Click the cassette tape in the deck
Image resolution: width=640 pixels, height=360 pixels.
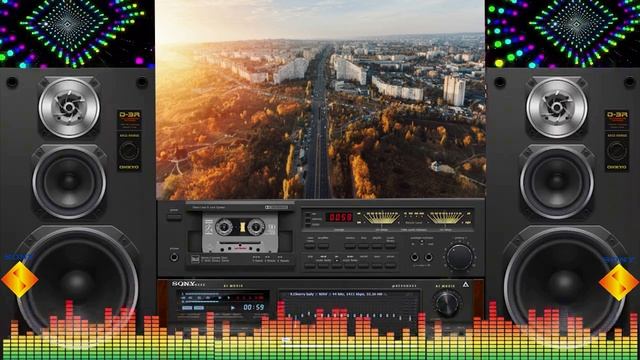(x=240, y=233)
